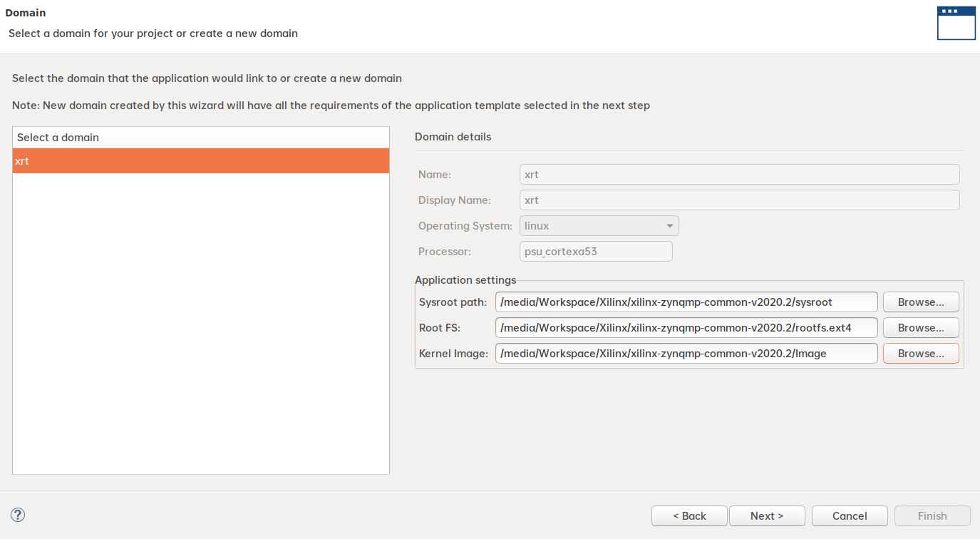The height and width of the screenshot is (539, 980).
Task: Open the help icon in bottom corner
Action: [18, 515]
